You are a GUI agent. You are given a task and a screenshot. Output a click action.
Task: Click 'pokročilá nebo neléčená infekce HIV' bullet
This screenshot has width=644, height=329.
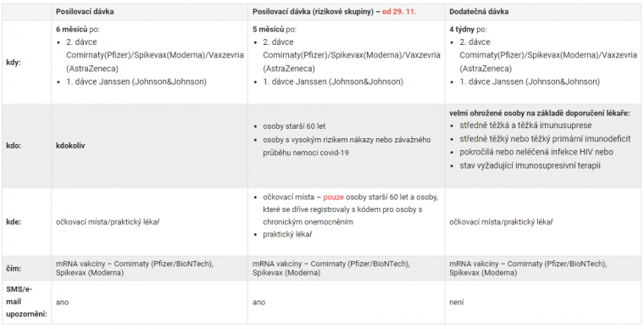536,152
